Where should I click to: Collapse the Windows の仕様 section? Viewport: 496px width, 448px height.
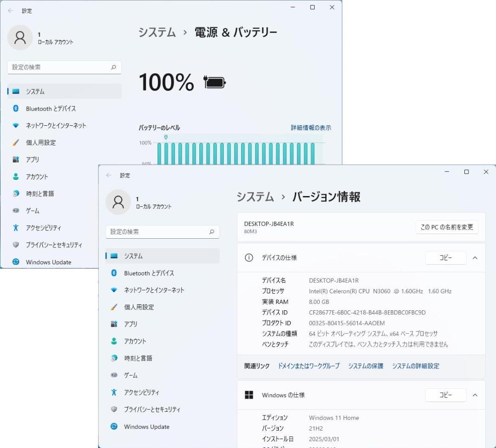(x=475, y=395)
